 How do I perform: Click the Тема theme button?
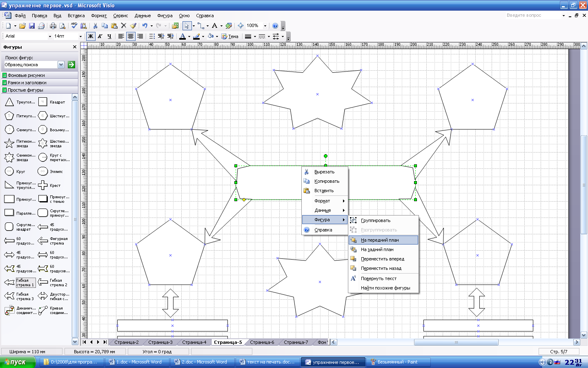tap(229, 36)
